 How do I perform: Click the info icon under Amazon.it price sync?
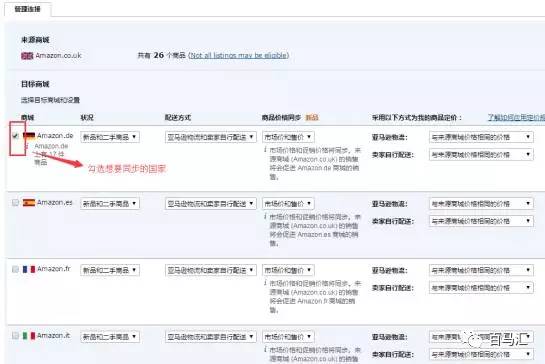(x=265, y=349)
